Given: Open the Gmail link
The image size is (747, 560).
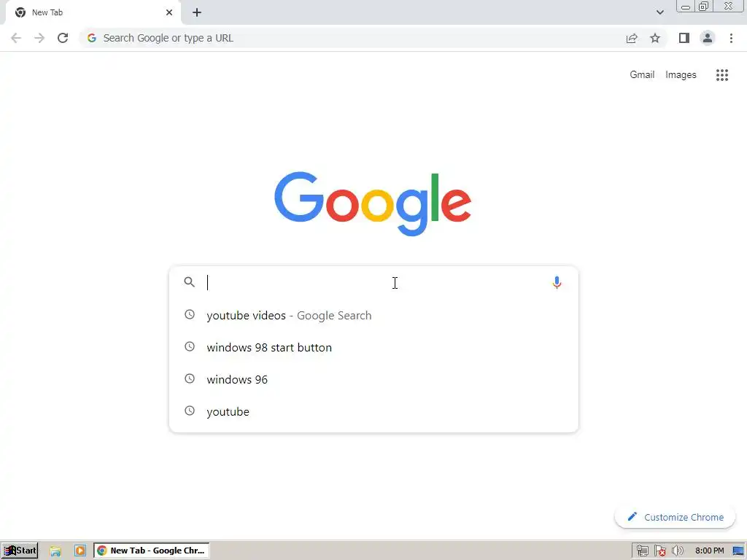Looking at the screenshot, I should tap(642, 75).
